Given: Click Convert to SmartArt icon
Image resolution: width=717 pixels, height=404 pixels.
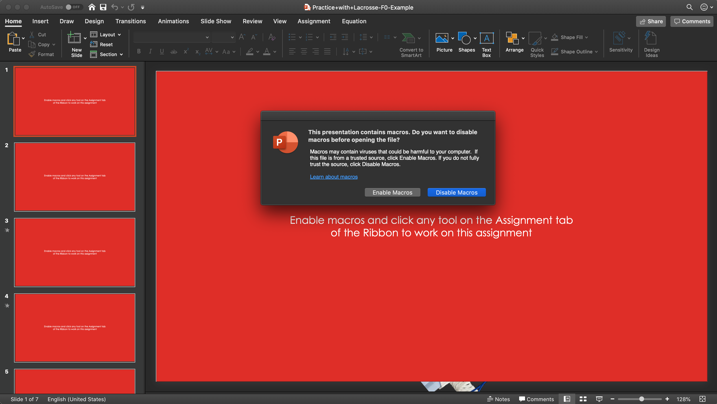Looking at the screenshot, I should [408, 38].
